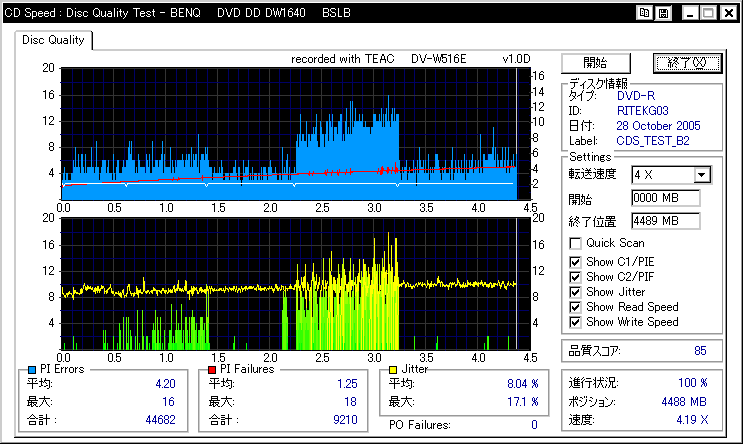743x444 pixels.
Task: Click the save floppy disk icon
Action: [663, 13]
